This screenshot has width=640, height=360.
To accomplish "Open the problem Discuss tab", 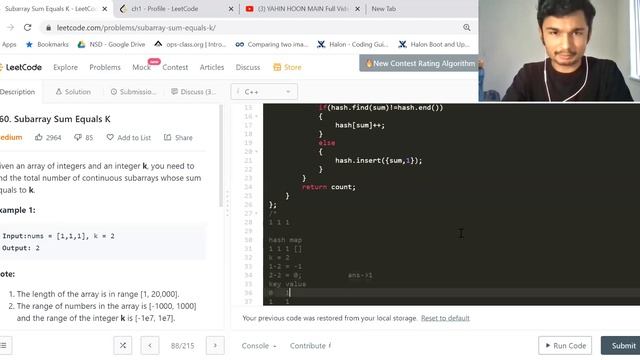I will tap(193, 92).
